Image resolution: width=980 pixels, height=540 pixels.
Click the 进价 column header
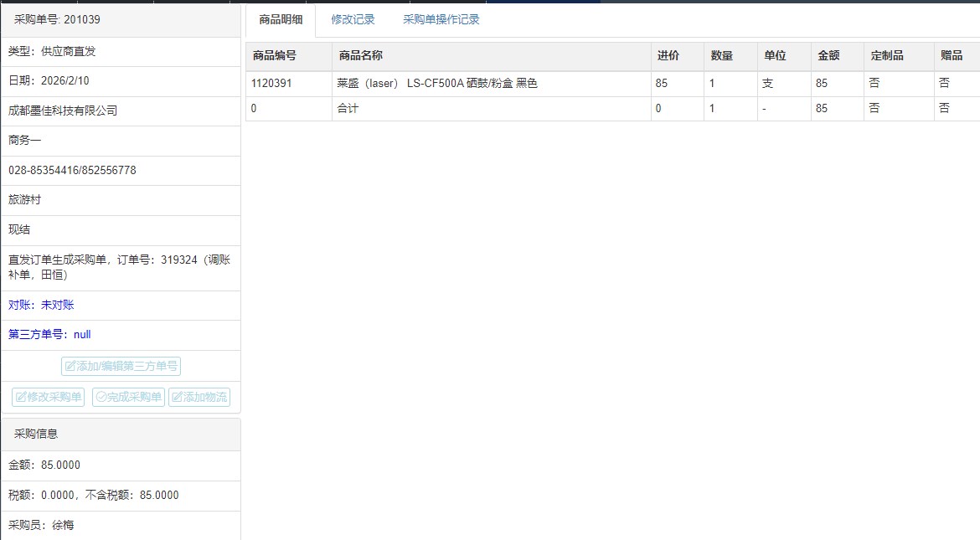tap(668, 56)
